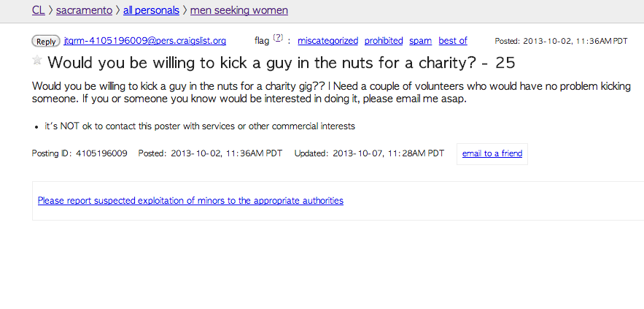
Task: Open the report suspected exploitation link
Action: tap(190, 200)
